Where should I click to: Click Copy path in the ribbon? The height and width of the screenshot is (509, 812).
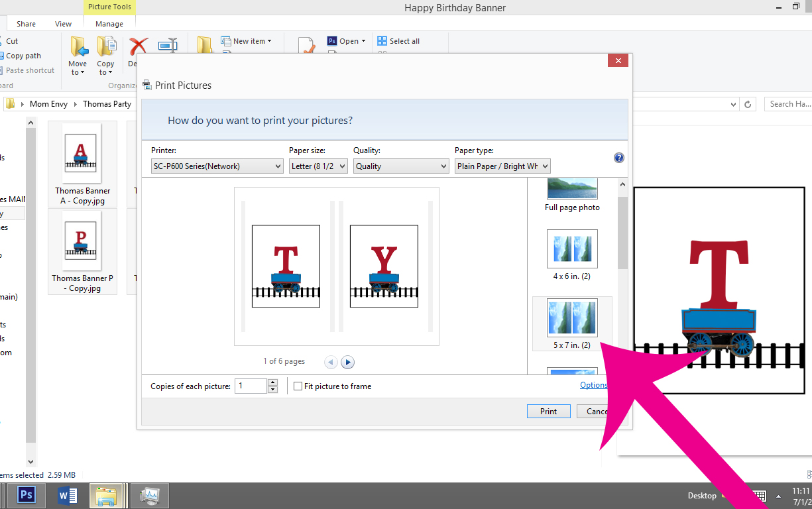point(23,56)
